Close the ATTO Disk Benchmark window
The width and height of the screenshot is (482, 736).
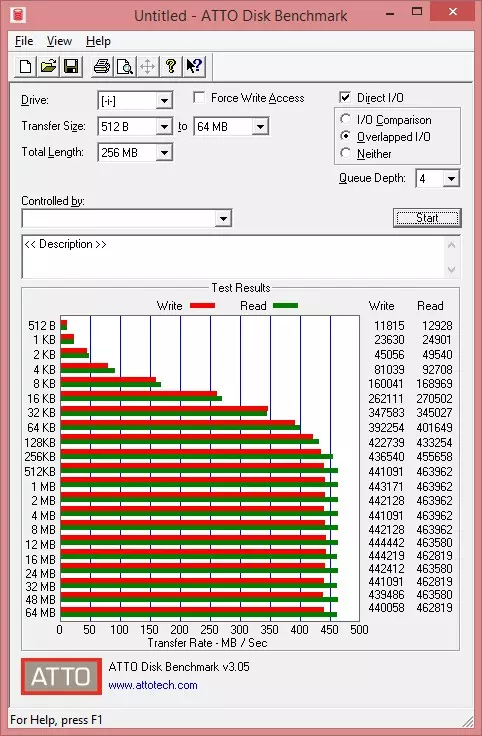pyautogui.click(x=452, y=12)
